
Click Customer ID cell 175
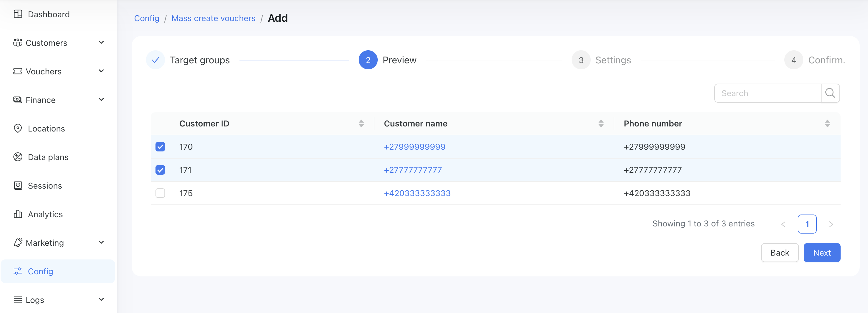186,193
